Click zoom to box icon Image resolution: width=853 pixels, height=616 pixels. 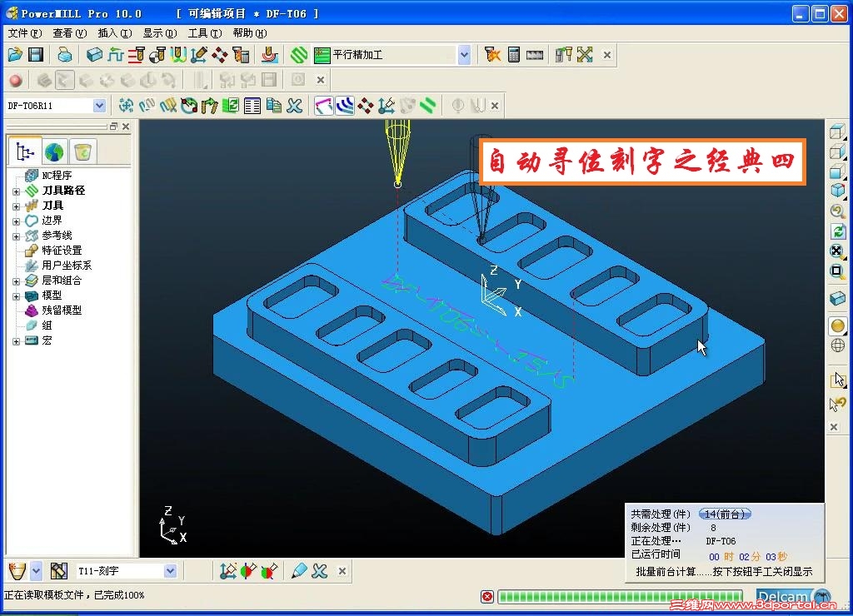point(838,271)
